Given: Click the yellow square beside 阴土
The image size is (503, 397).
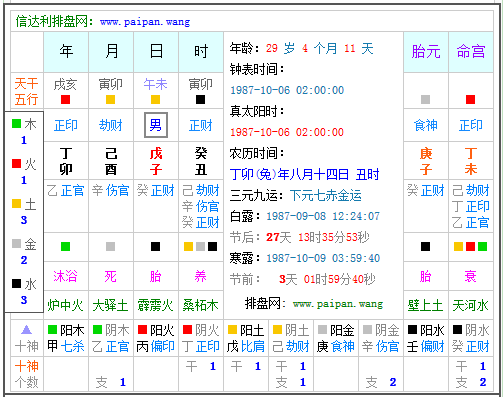Looking at the screenshot, I should (x=277, y=330).
